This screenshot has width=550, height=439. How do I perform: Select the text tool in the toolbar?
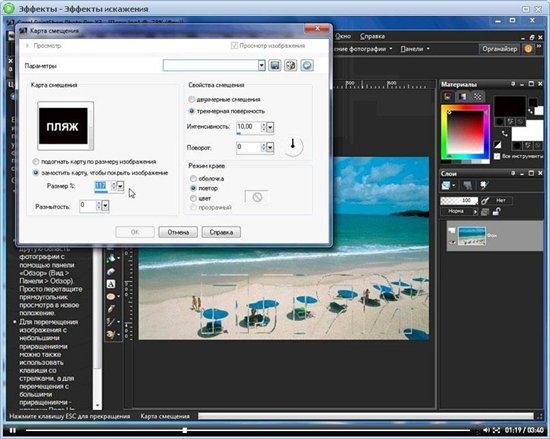click(111, 284)
